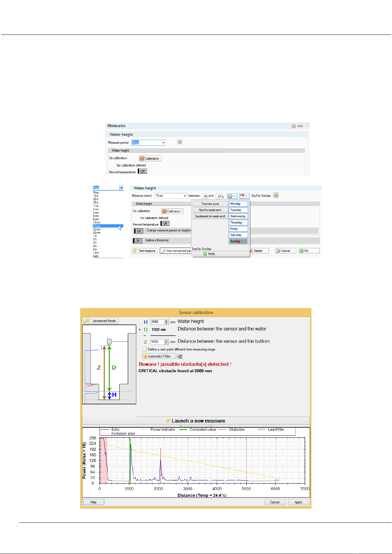This screenshot has height=554, width=392.
Task: Click the Automatic Filter button
Action: [159, 356]
